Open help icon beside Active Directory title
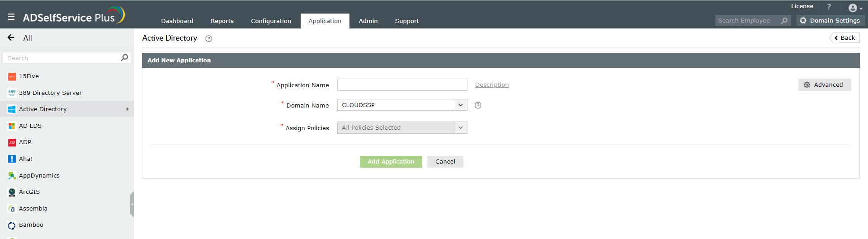Screen dimensions: 868x239 (x=208, y=39)
